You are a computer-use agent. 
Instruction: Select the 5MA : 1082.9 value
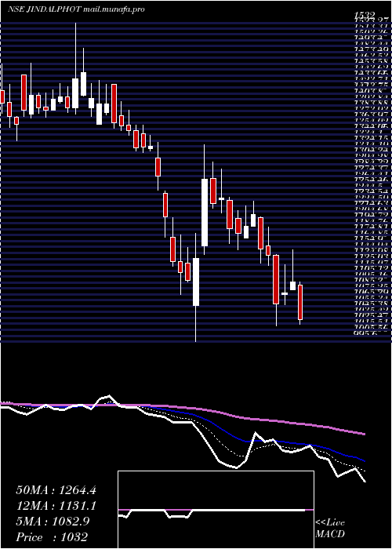[53, 522]
